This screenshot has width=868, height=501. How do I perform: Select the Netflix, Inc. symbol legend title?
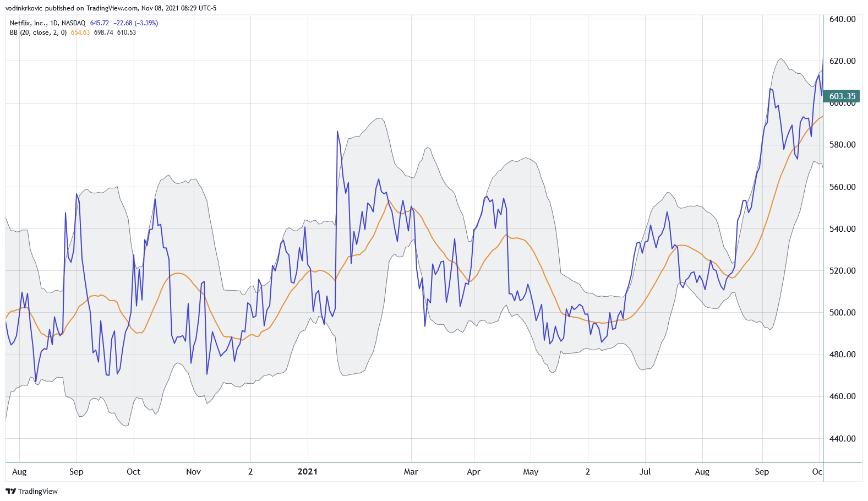click(x=47, y=23)
